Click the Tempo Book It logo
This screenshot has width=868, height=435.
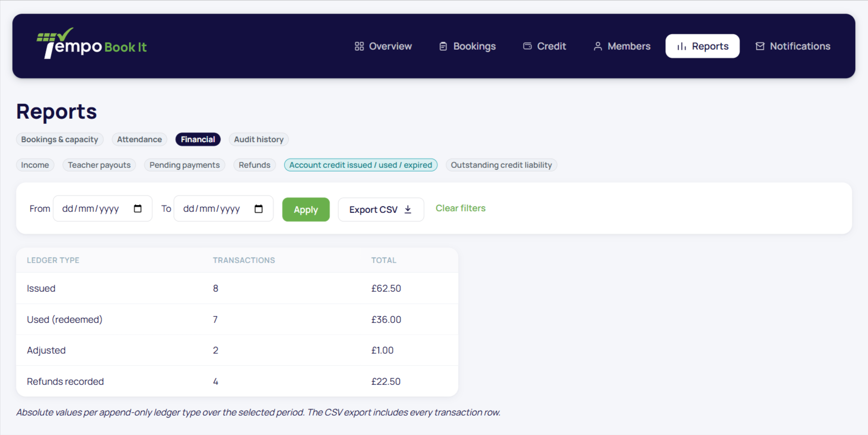92,43
